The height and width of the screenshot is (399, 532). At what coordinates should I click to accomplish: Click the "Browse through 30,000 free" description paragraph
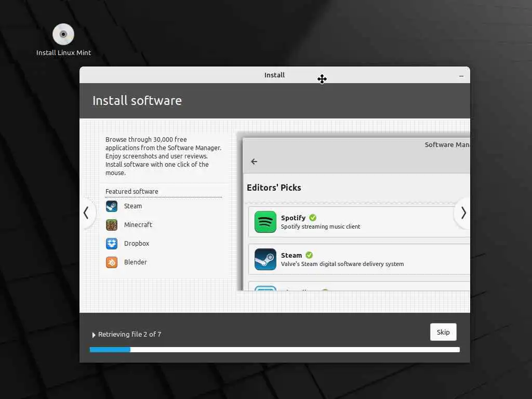(x=163, y=156)
